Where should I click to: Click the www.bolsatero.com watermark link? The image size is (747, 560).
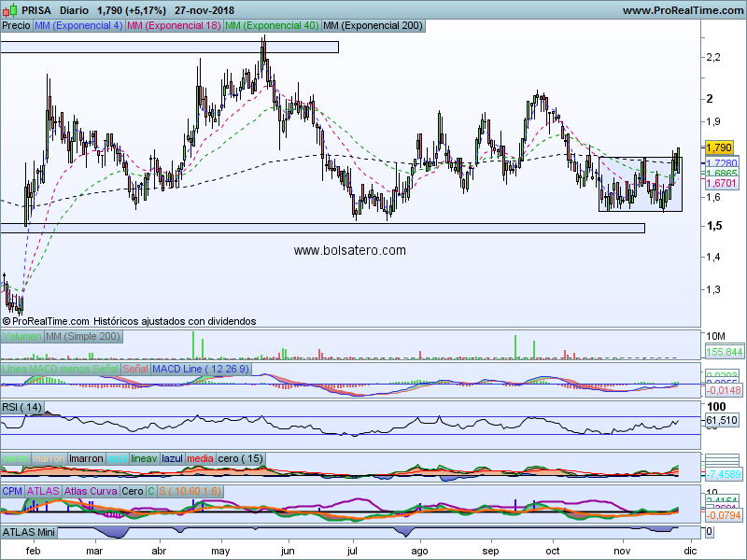click(349, 250)
